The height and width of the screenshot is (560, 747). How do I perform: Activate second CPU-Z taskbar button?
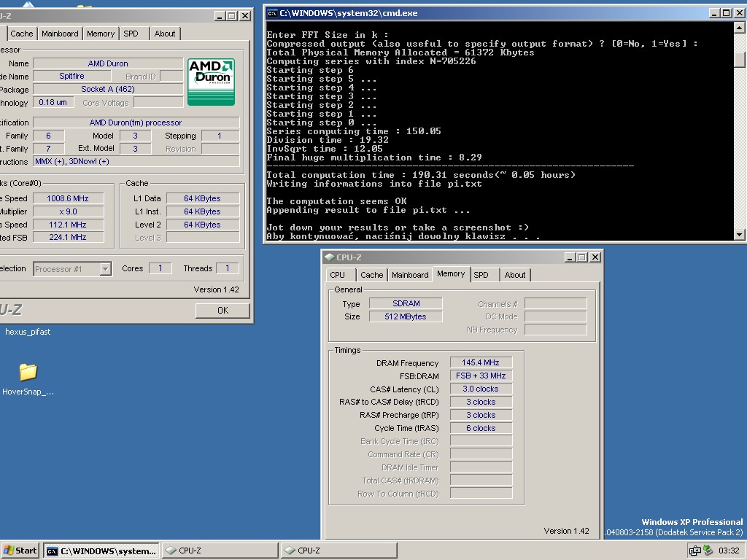point(338,551)
